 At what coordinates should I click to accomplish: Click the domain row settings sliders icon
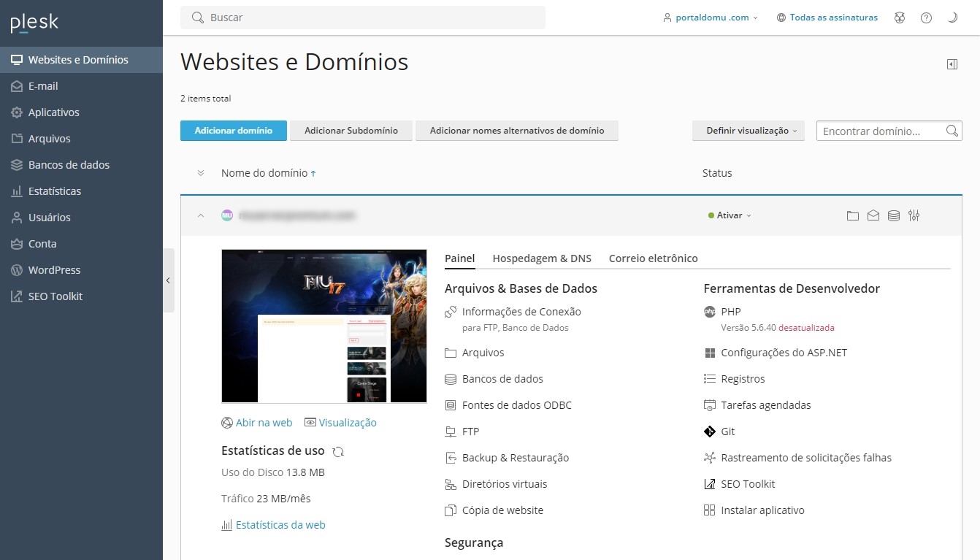914,215
